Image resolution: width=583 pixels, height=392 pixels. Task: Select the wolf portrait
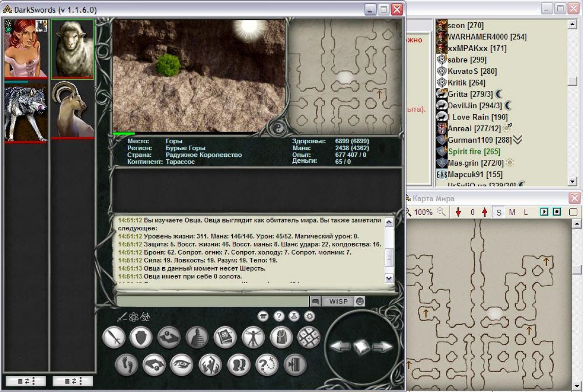coord(26,112)
